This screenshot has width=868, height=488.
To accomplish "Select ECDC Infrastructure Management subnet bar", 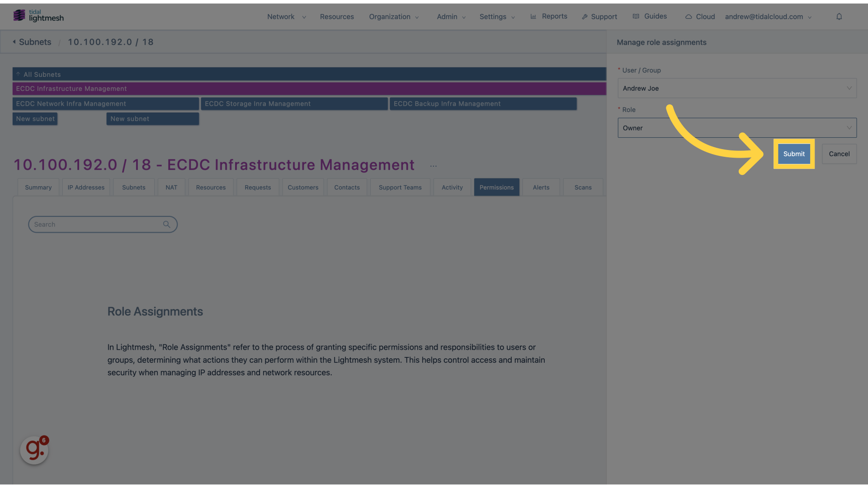I will pyautogui.click(x=309, y=89).
